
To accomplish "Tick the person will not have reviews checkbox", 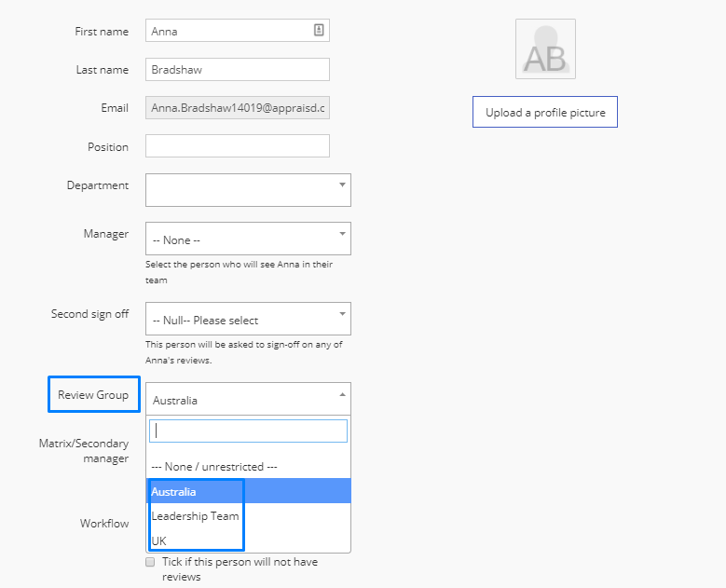I will [x=150, y=562].
